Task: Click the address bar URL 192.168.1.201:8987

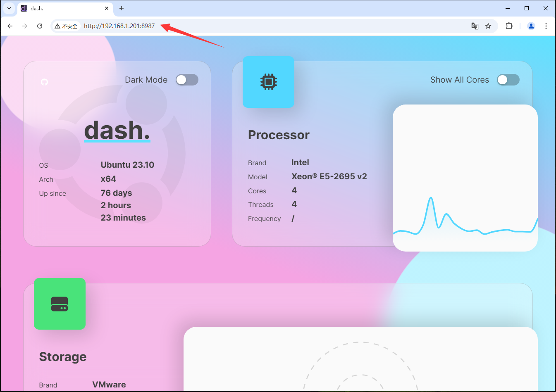Action: tap(119, 26)
